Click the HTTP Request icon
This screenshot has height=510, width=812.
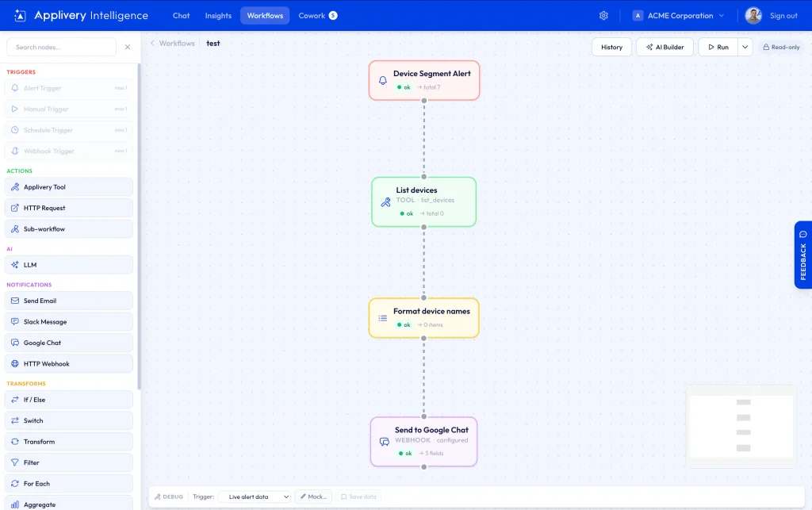point(15,208)
